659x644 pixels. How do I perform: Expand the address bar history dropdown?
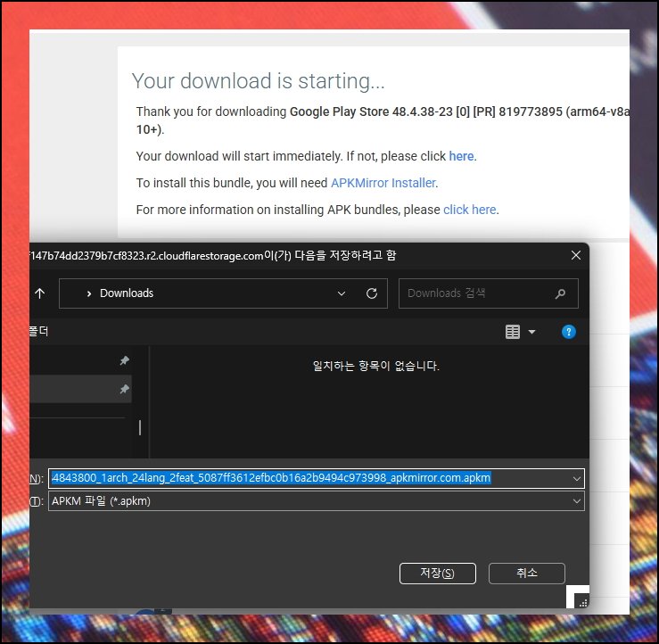(342, 293)
